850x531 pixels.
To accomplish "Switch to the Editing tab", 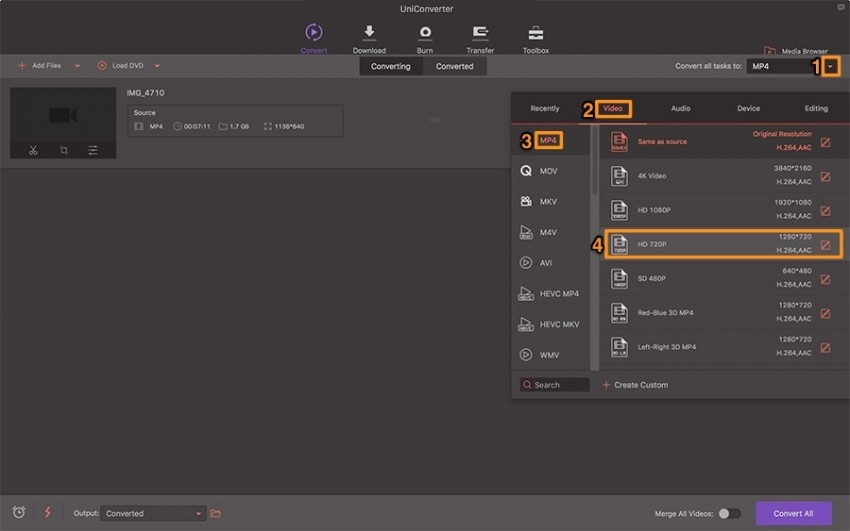I will click(x=816, y=108).
